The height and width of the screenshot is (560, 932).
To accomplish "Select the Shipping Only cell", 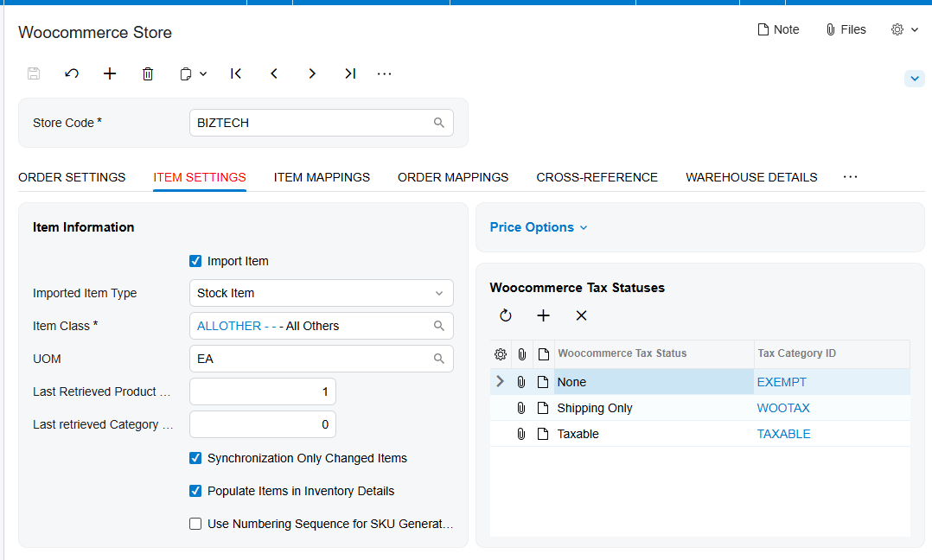I will (654, 408).
